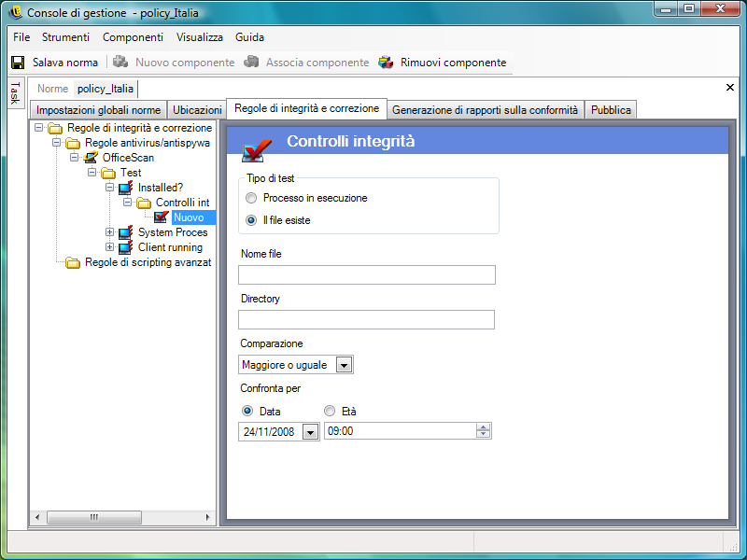Open the File menu
The image size is (747, 560).
tap(21, 37)
